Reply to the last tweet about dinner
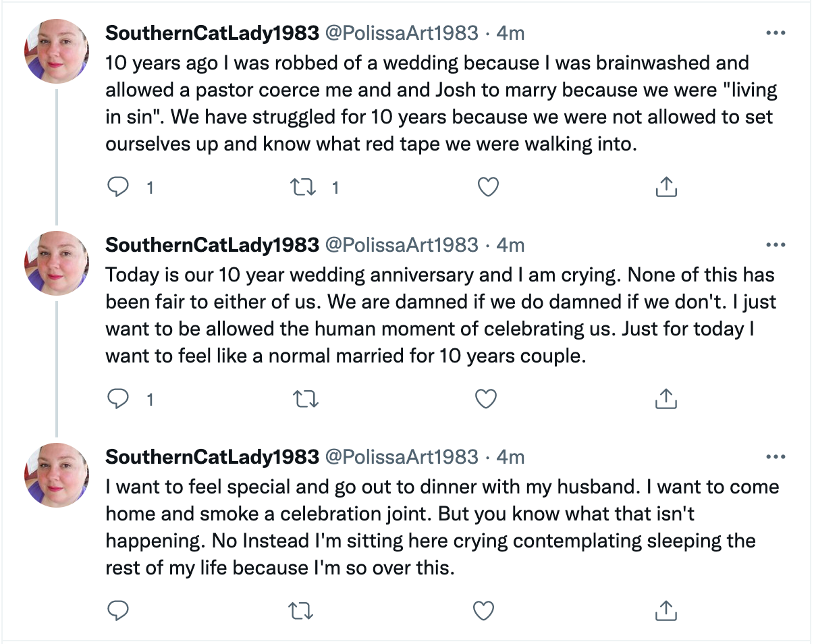The height and width of the screenshot is (644, 814). point(119,611)
